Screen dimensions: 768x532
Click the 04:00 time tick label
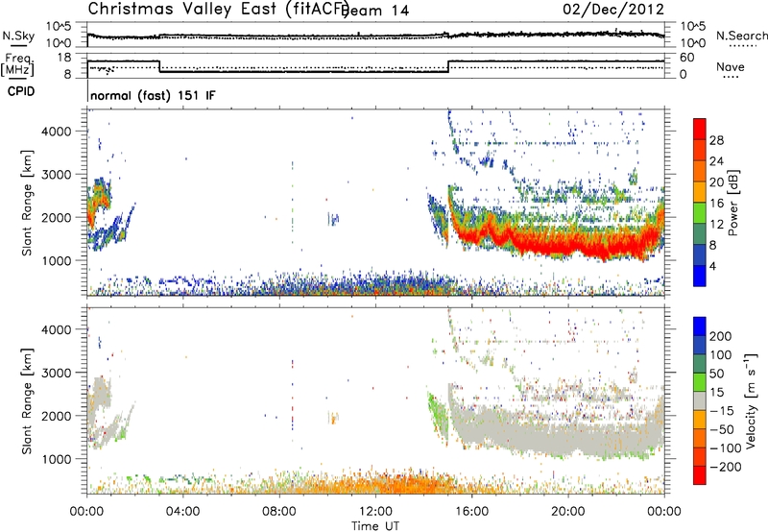(182, 512)
